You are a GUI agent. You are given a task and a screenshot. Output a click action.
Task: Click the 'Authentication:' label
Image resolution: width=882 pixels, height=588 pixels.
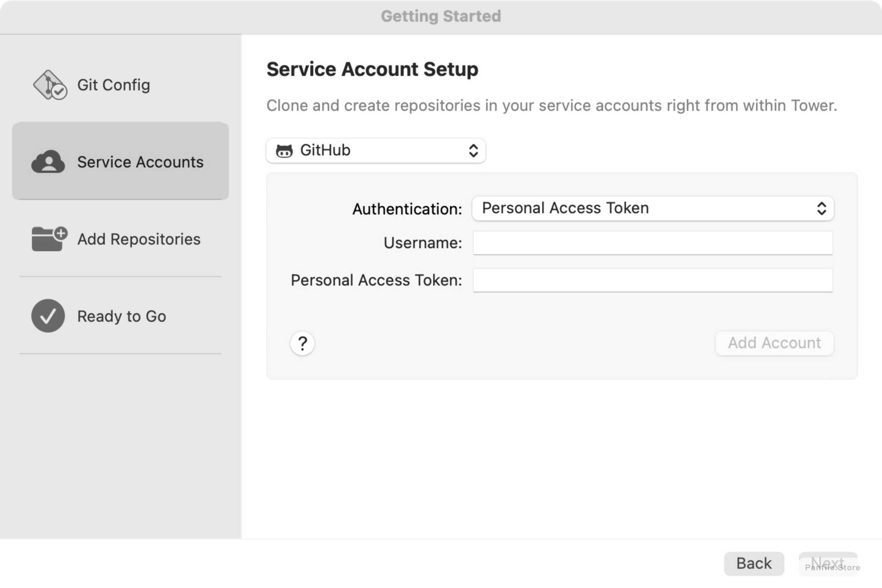point(407,209)
